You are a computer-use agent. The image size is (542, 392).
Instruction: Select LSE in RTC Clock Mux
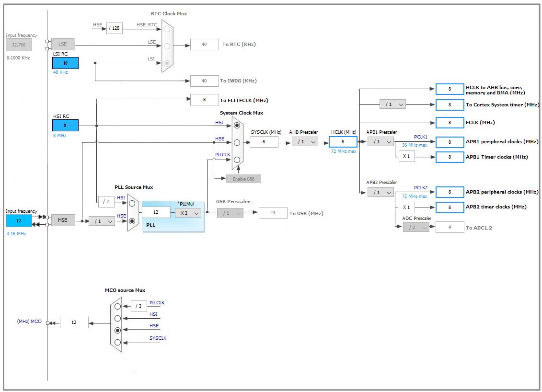[167, 46]
